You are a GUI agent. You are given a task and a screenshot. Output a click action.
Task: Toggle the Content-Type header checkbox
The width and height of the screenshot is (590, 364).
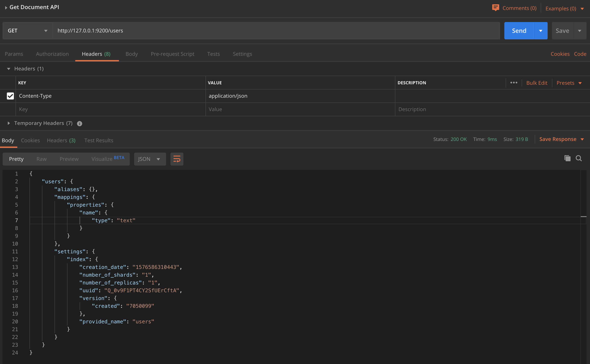click(x=10, y=96)
